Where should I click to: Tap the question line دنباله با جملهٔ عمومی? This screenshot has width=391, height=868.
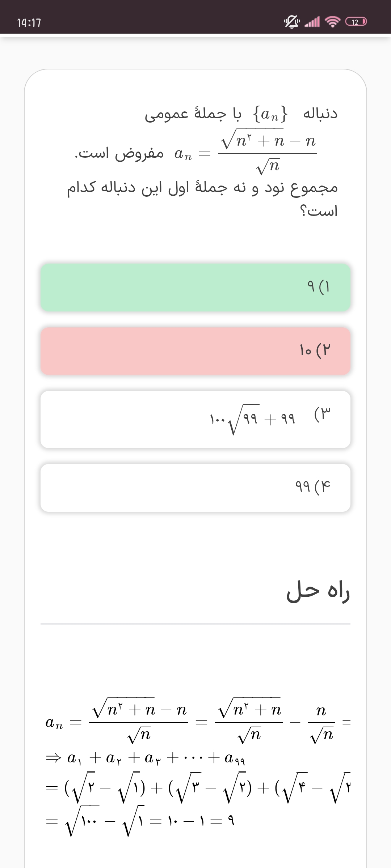(x=241, y=114)
